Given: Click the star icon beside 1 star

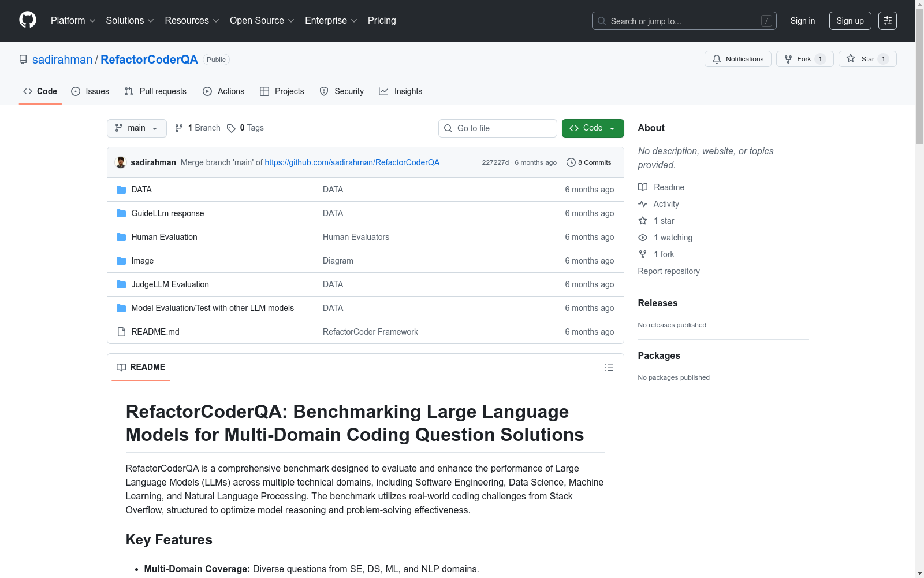Looking at the screenshot, I should [643, 221].
